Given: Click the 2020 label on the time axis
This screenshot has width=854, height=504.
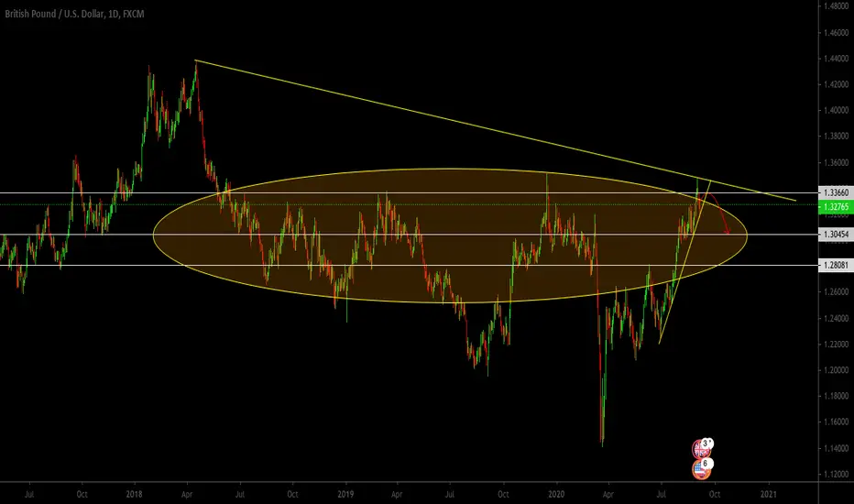Looking at the screenshot, I should (556, 494).
